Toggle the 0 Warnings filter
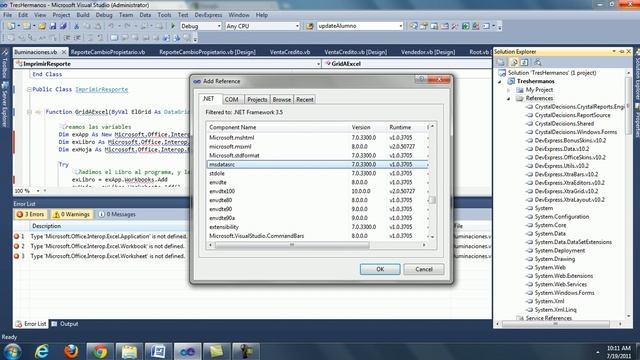The width and height of the screenshot is (640, 360). [x=72, y=214]
